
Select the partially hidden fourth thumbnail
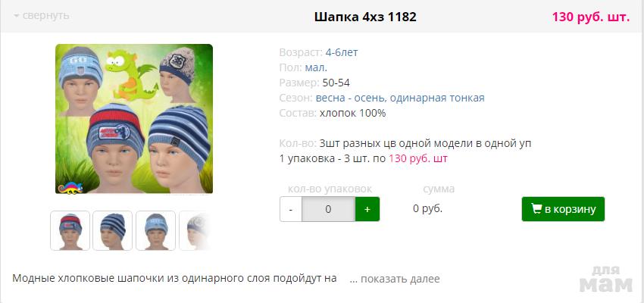click(195, 230)
